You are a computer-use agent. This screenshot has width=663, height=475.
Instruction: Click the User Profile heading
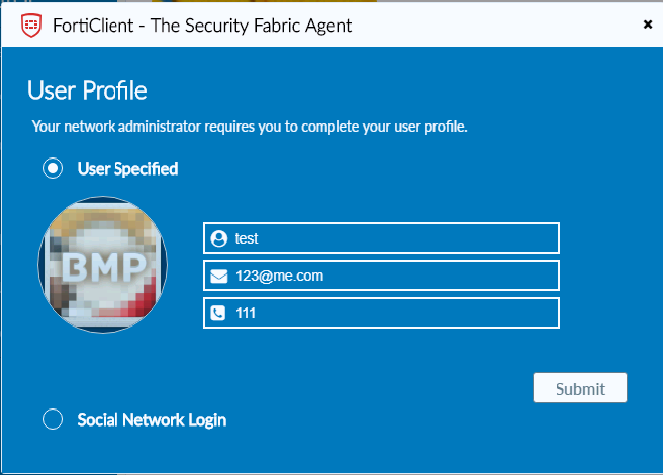(x=87, y=91)
